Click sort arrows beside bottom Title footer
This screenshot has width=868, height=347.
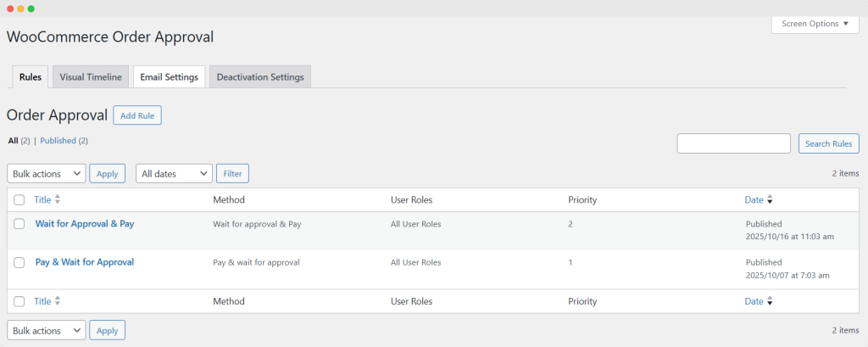58,301
